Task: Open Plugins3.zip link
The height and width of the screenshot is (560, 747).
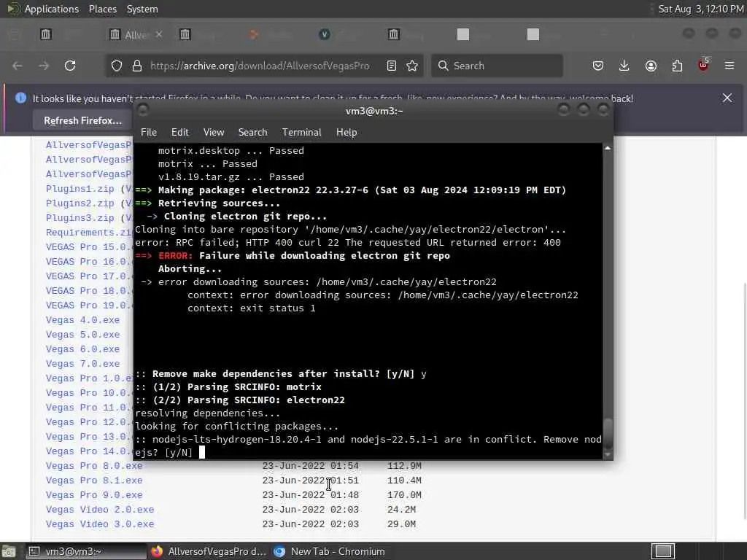Action: click(80, 217)
